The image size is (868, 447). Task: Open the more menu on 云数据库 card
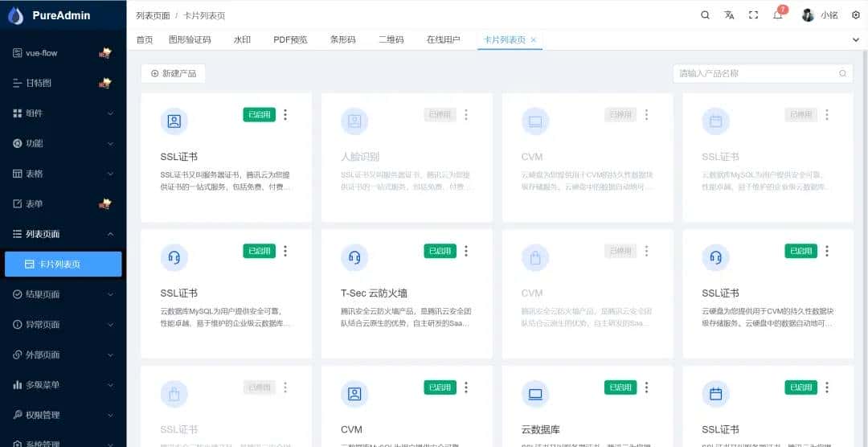point(646,388)
